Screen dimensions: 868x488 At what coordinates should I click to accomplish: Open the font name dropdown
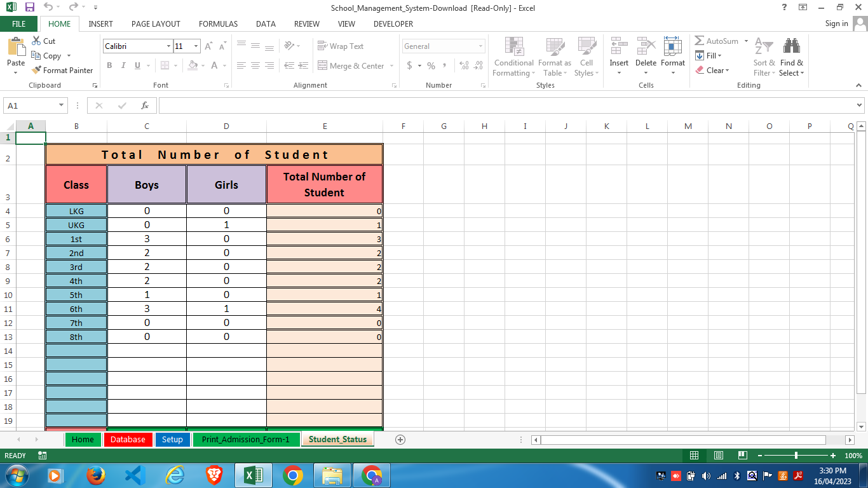[168, 46]
